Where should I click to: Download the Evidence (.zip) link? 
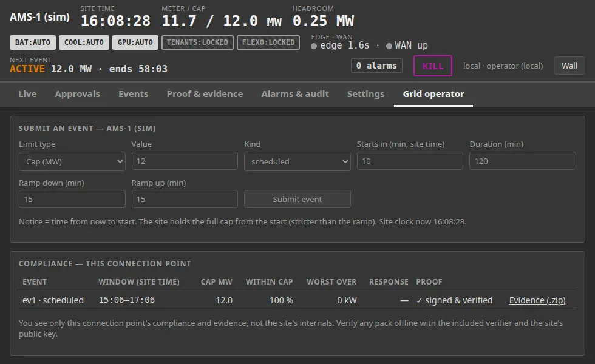537,300
